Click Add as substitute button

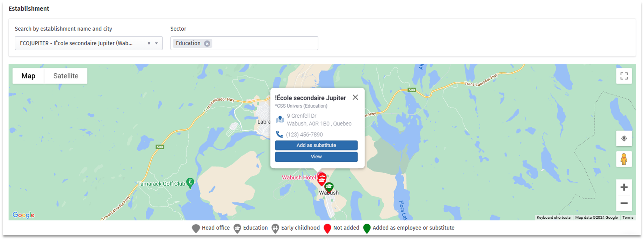click(316, 145)
